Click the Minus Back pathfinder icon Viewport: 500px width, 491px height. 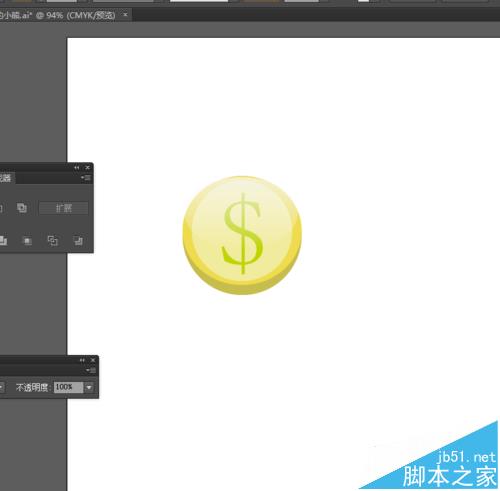click(78, 241)
